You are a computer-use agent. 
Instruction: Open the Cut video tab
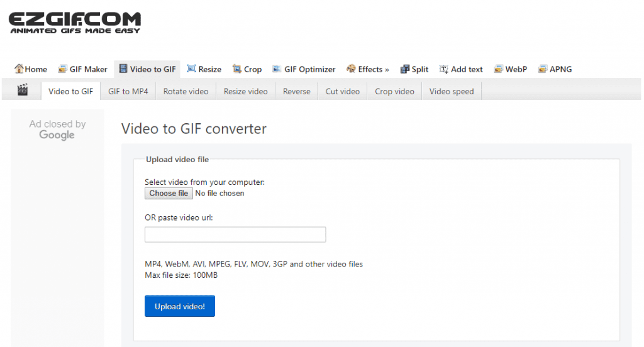pos(343,91)
